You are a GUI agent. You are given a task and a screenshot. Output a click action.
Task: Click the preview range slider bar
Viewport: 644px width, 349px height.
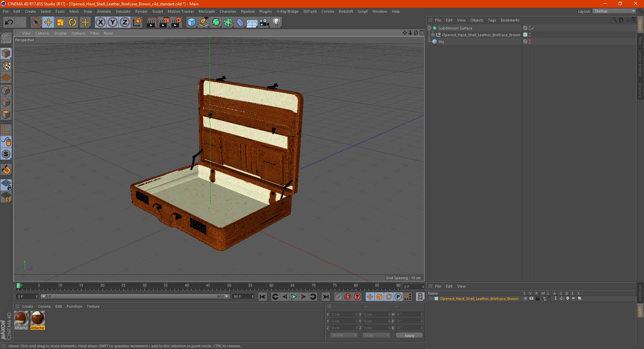[x=135, y=297]
